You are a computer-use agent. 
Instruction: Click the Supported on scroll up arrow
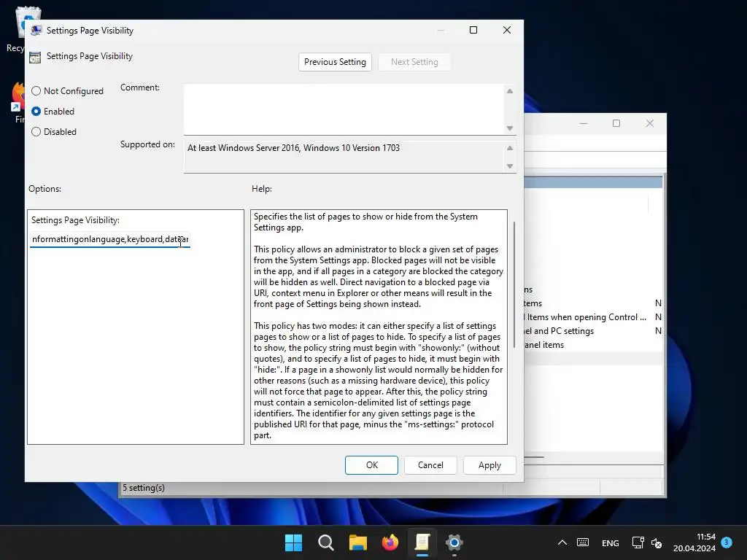(510, 148)
